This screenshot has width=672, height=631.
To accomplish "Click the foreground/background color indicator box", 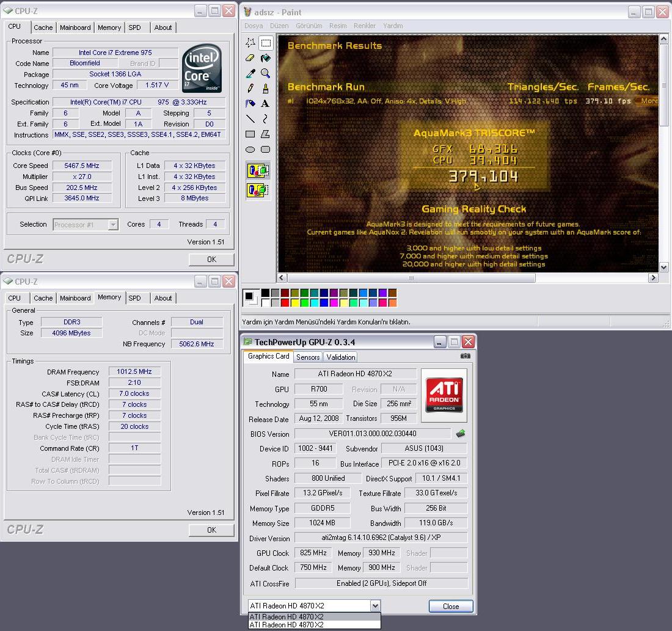I will [250, 297].
